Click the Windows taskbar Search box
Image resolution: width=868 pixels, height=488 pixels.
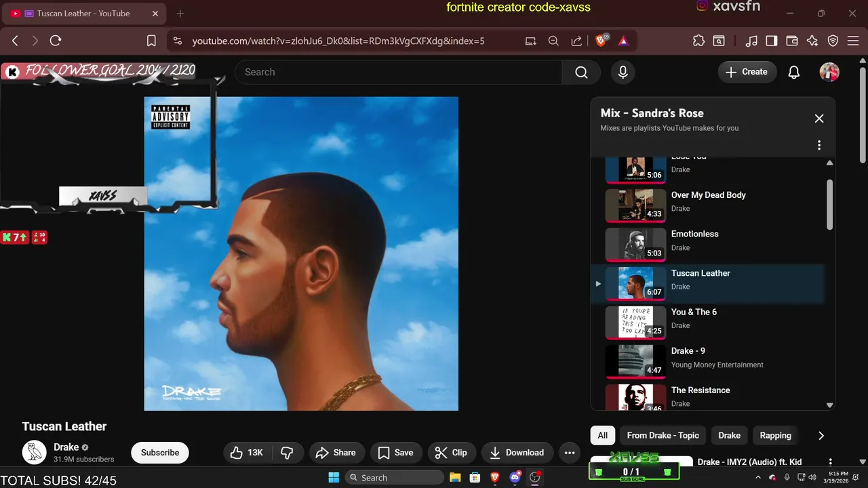point(393,477)
